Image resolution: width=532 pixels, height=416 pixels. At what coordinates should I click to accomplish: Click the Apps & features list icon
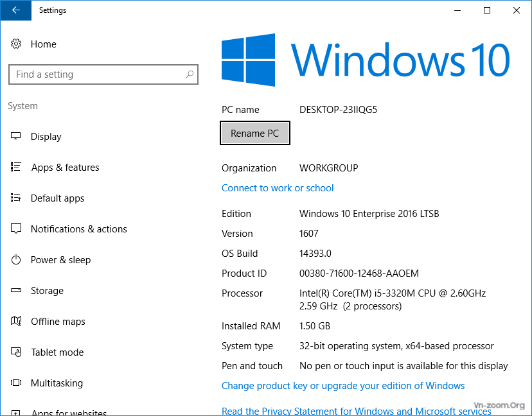pos(16,167)
